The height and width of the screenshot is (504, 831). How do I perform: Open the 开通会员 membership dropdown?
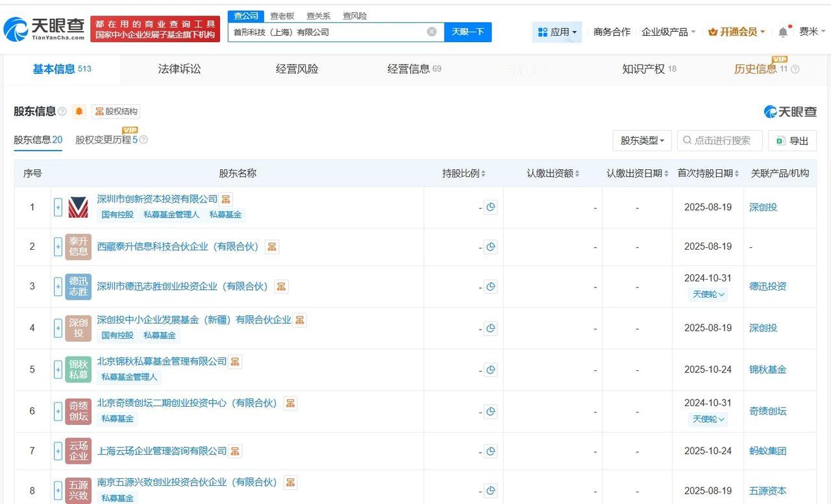pyautogui.click(x=736, y=32)
